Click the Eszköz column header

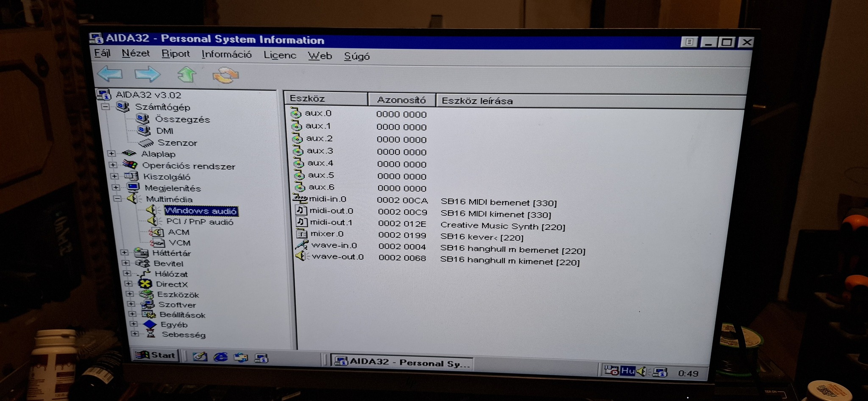click(x=325, y=99)
